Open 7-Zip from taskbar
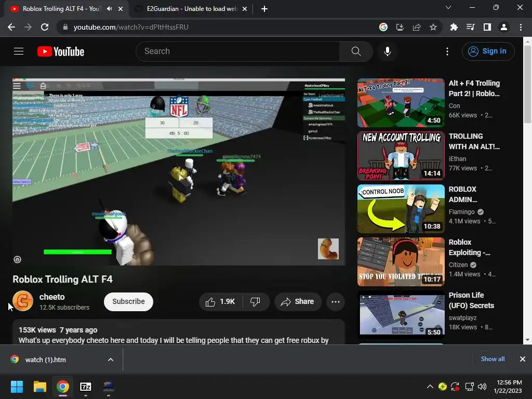 point(86,387)
